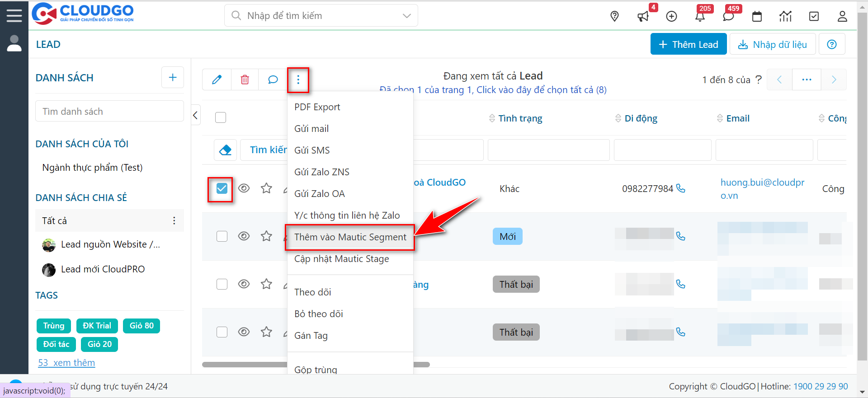
Task: Uncheck the selected first lead checkbox
Action: pyautogui.click(x=222, y=188)
